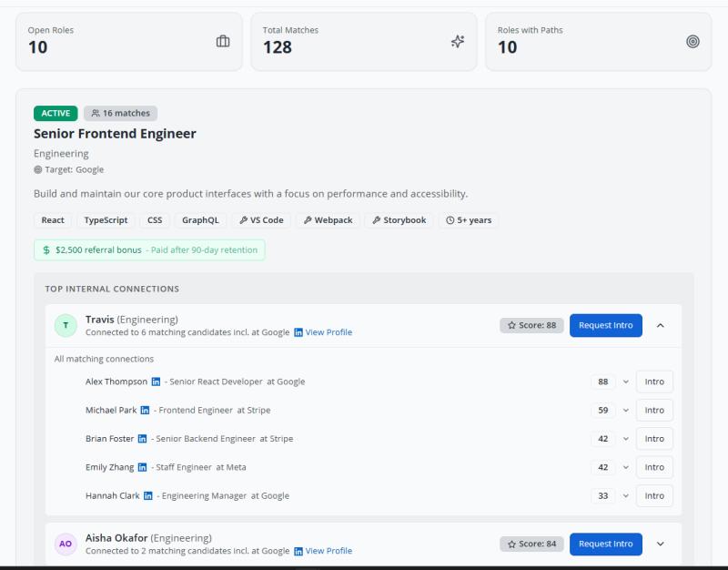Click the Senior Frontend Engineer title

click(x=115, y=134)
